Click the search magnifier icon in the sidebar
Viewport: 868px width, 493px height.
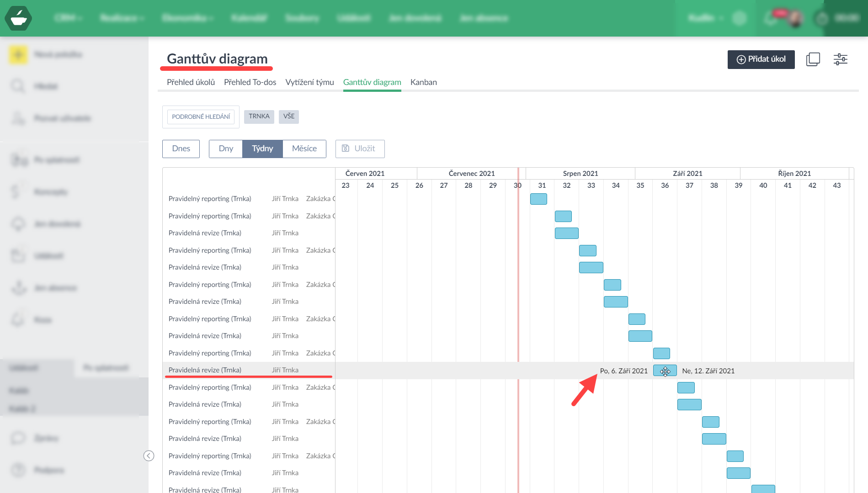point(18,86)
